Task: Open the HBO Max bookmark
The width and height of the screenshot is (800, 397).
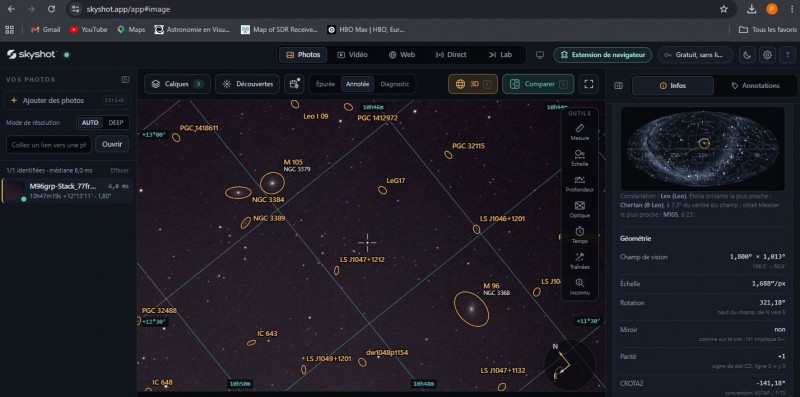Action: [366, 30]
